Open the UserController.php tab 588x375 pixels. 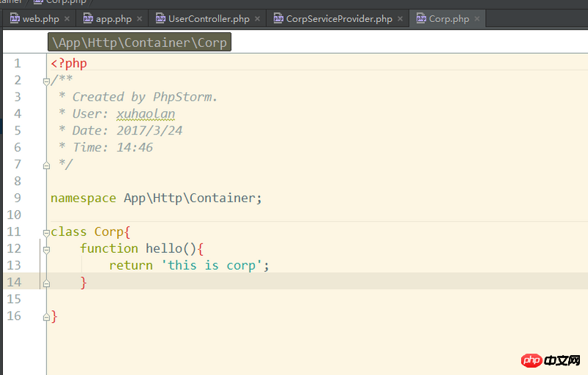pos(209,18)
